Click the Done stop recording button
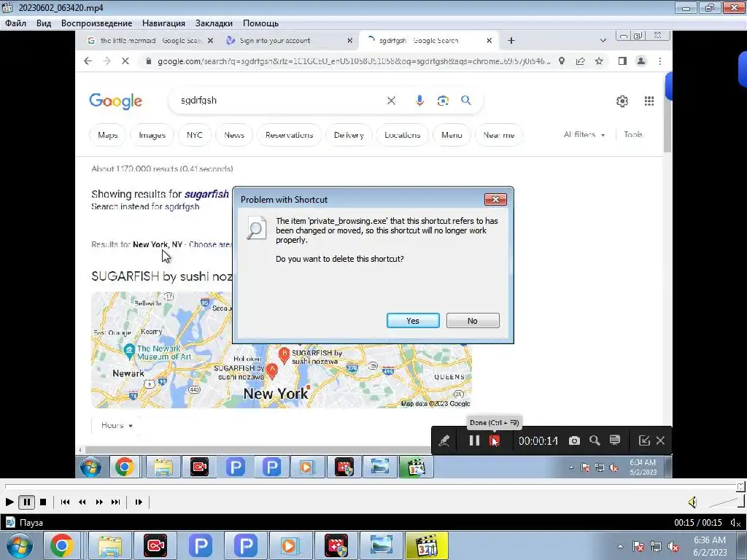747x560 pixels. pyautogui.click(x=495, y=441)
